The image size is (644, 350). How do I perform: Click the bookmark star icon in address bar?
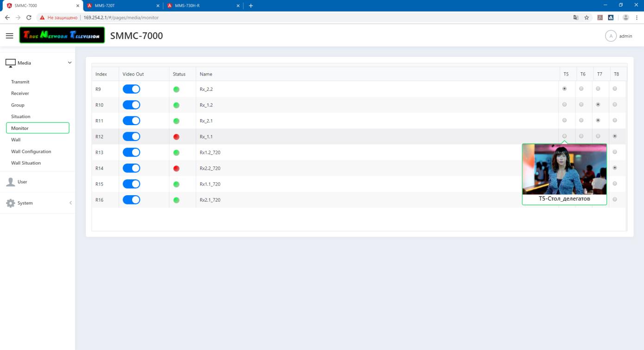point(587,18)
